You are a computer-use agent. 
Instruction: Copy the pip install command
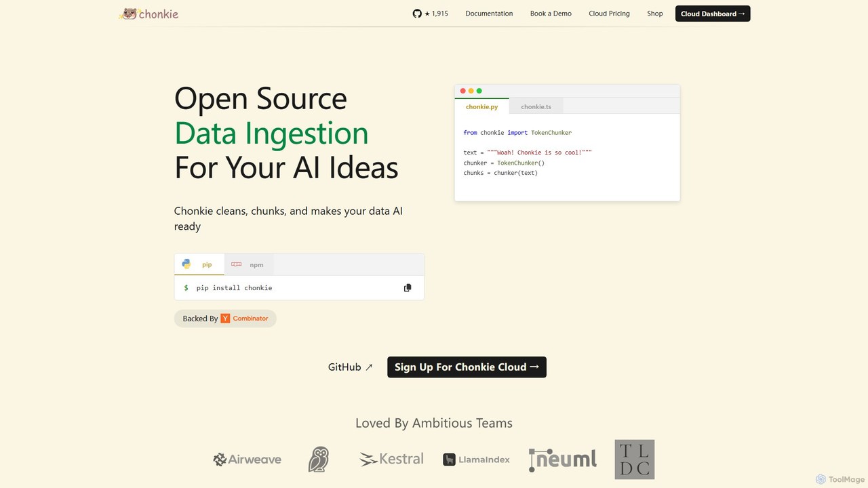pyautogui.click(x=408, y=288)
